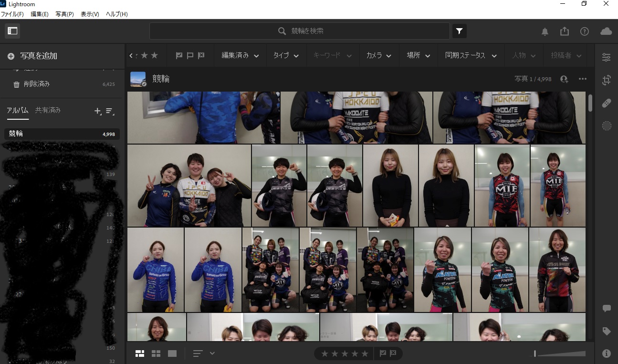Open 削除済み photos in sidebar

(37, 84)
